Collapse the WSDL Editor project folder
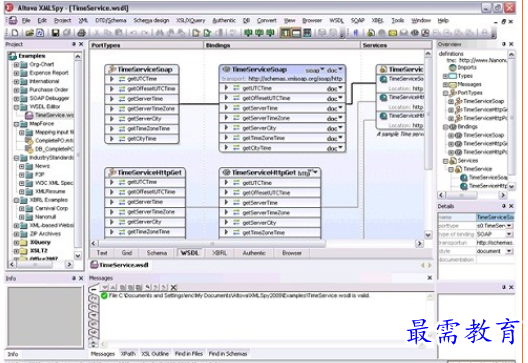The width and height of the screenshot is (528, 363). [x=16, y=107]
